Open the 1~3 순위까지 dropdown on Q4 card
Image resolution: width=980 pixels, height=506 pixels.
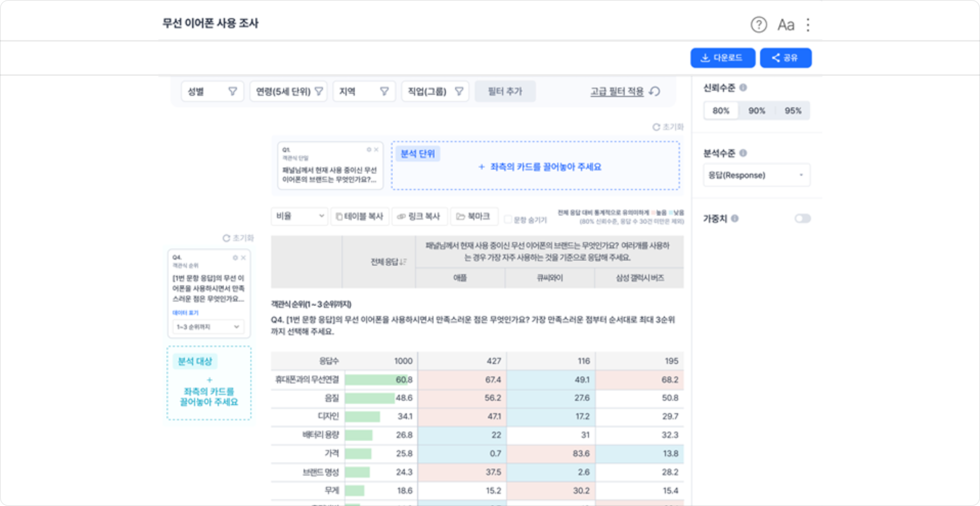click(x=208, y=326)
